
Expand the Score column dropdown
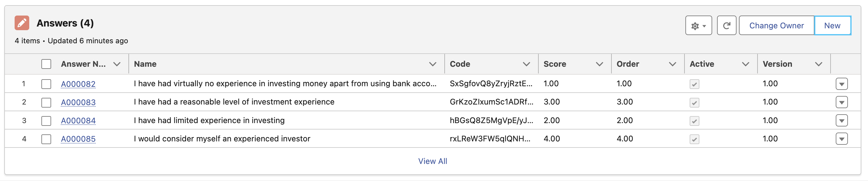pyautogui.click(x=600, y=64)
